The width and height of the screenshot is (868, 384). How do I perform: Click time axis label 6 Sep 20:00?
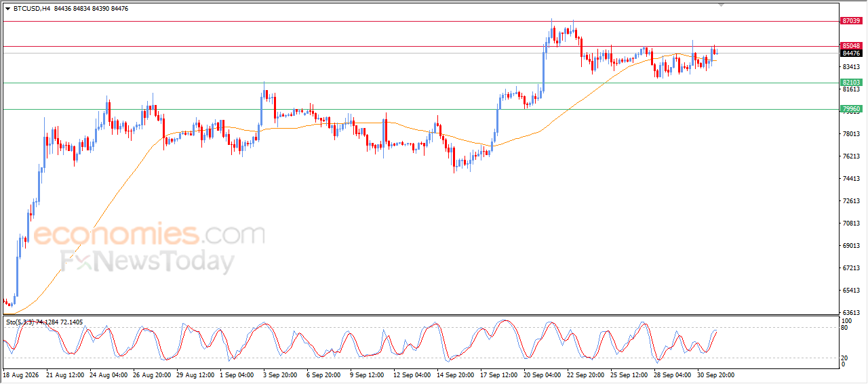[x=325, y=375]
